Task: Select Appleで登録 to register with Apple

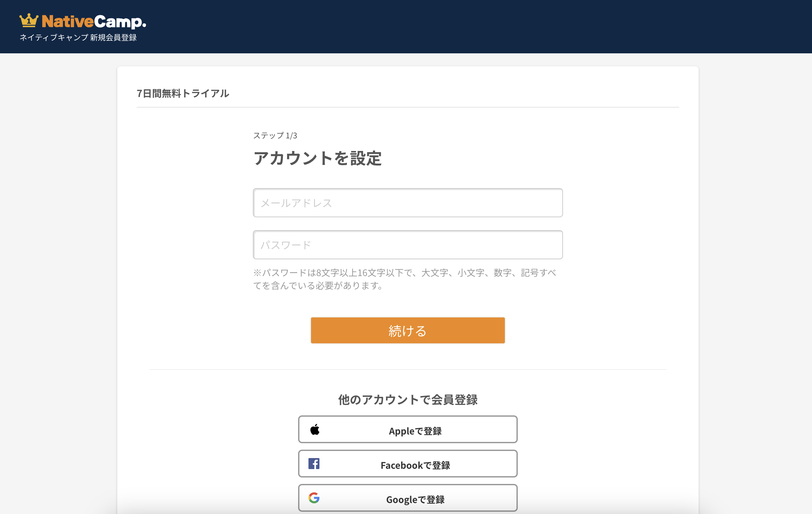Action: 407,429
